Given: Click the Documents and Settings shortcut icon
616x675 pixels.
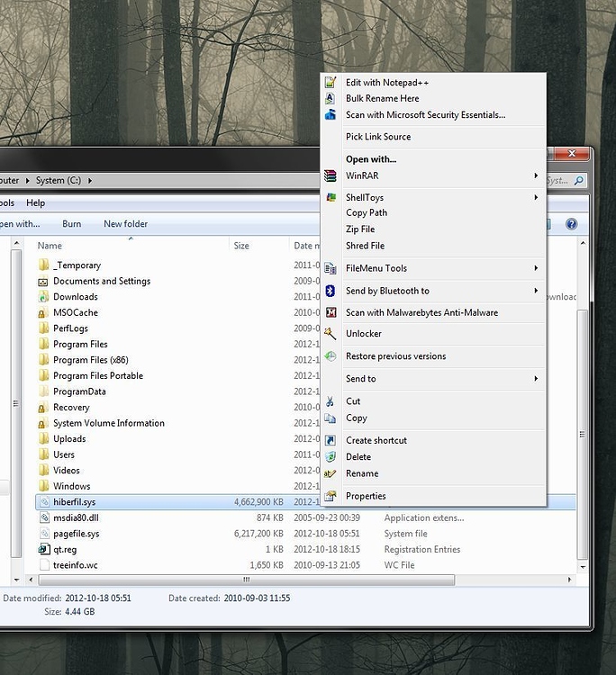Looking at the screenshot, I should point(43,282).
